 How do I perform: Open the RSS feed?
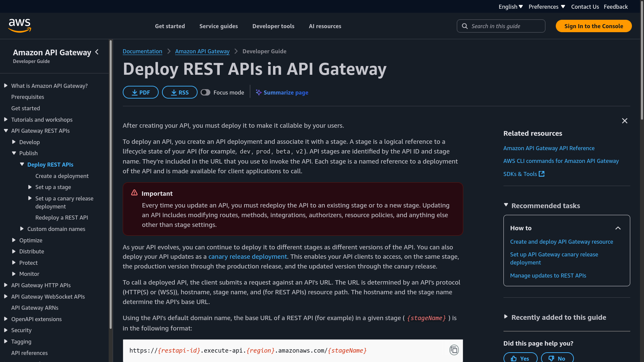[x=180, y=93]
